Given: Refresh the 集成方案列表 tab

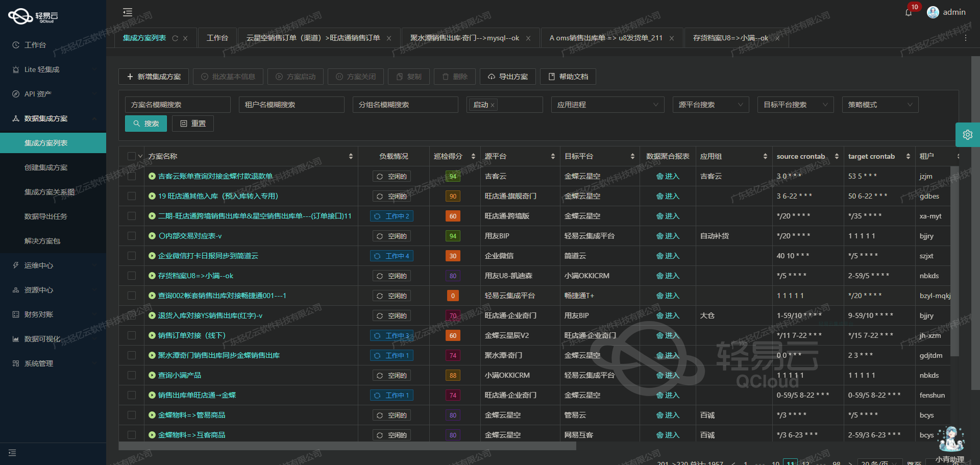Looking at the screenshot, I should pos(175,38).
